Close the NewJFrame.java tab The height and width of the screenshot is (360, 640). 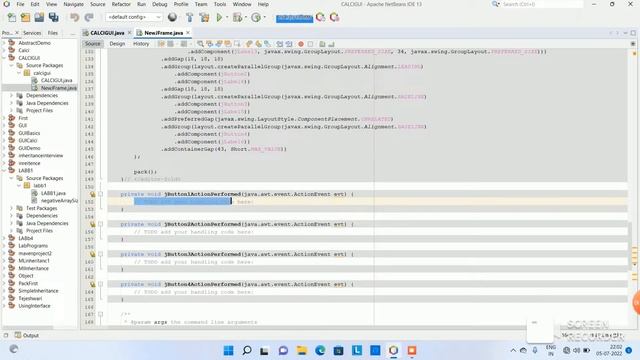188,33
